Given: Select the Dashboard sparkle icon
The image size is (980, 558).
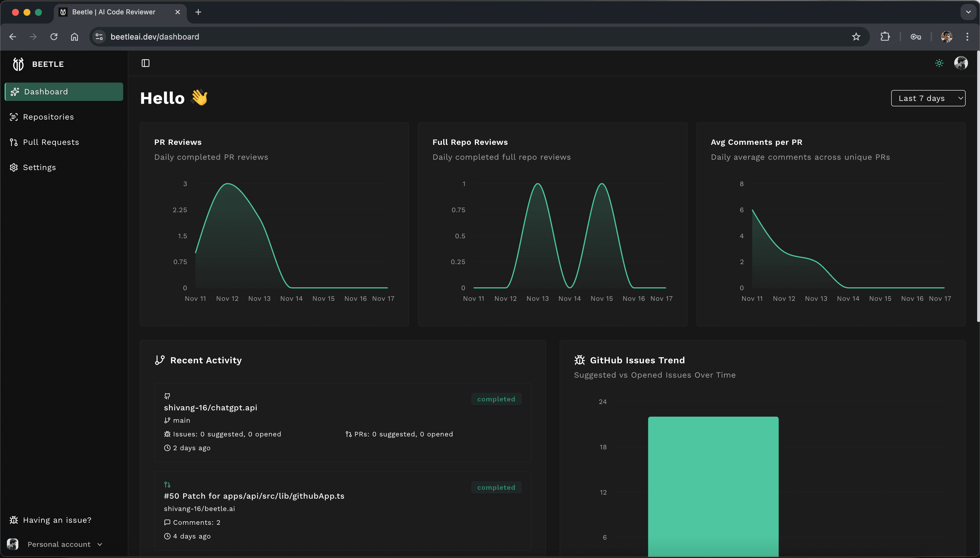Looking at the screenshot, I should (15, 91).
